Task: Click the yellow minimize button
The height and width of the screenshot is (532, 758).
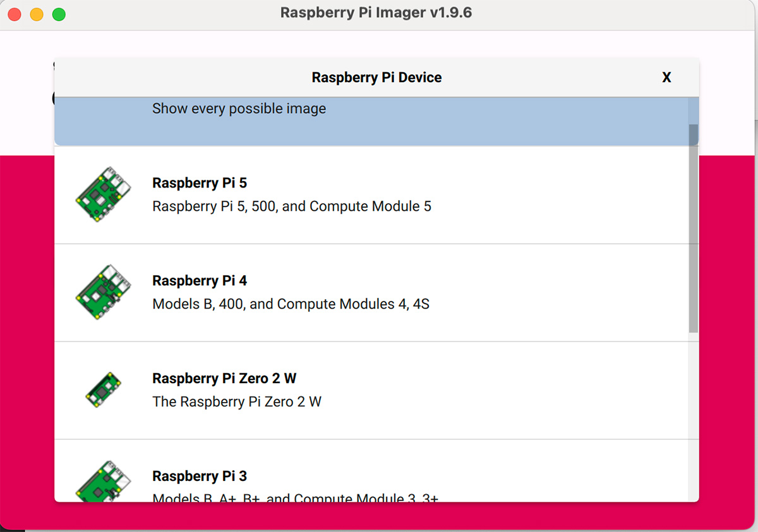Action: (36, 13)
